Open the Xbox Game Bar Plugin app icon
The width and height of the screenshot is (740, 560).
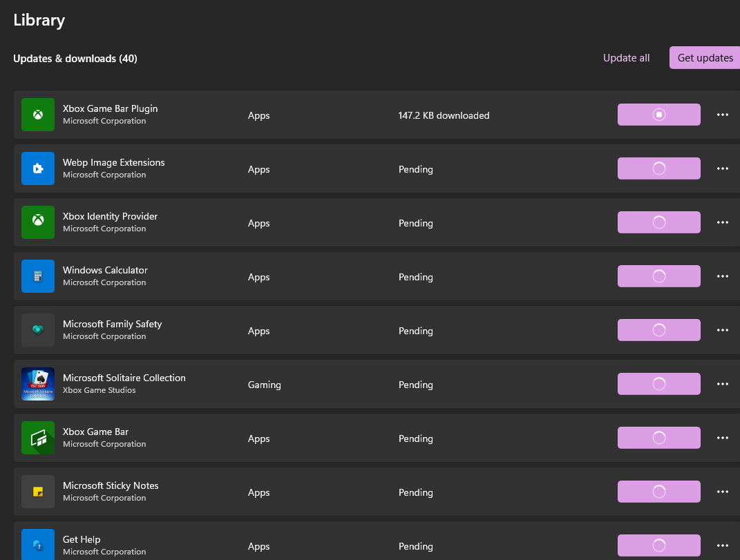[38, 115]
